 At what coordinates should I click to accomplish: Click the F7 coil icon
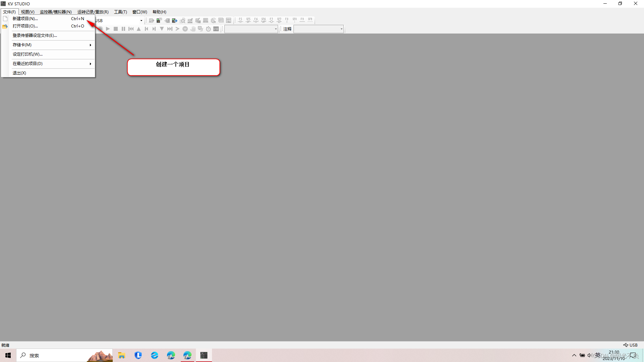[271, 20]
